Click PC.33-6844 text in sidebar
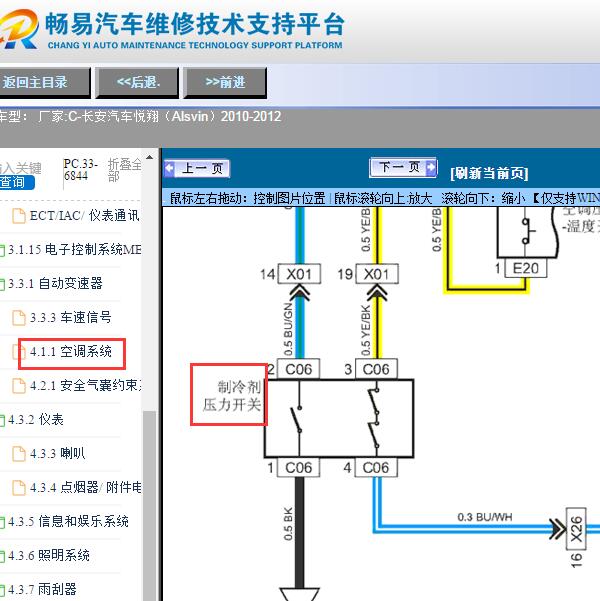This screenshot has width=600, height=601. coord(81,169)
